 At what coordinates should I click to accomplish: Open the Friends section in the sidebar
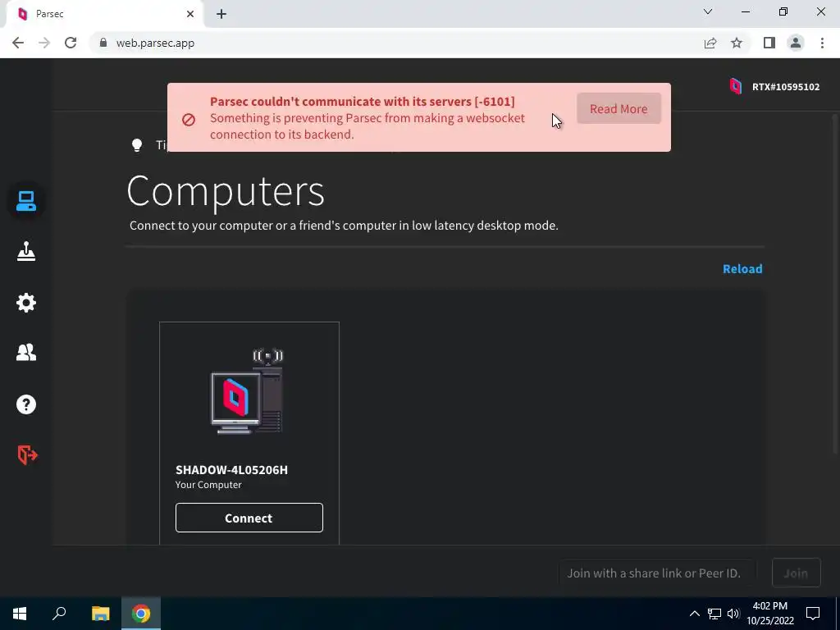[25, 352]
